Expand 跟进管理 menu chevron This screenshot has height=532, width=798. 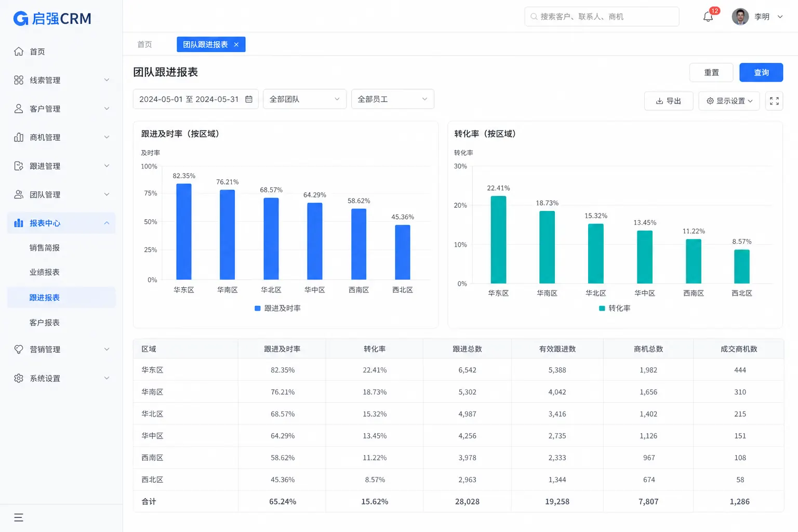pos(107,166)
